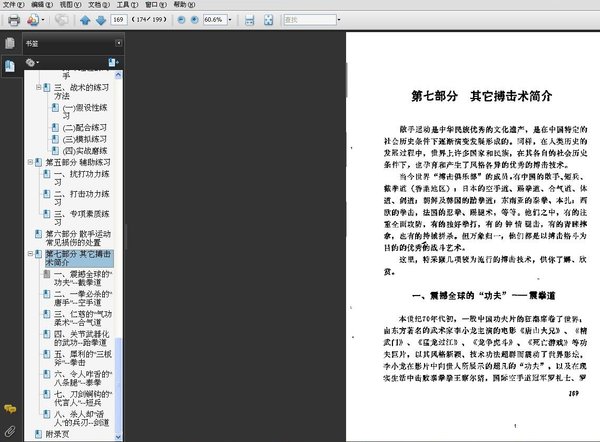
Task: Open the 窗口 menu
Action: coord(156,5)
